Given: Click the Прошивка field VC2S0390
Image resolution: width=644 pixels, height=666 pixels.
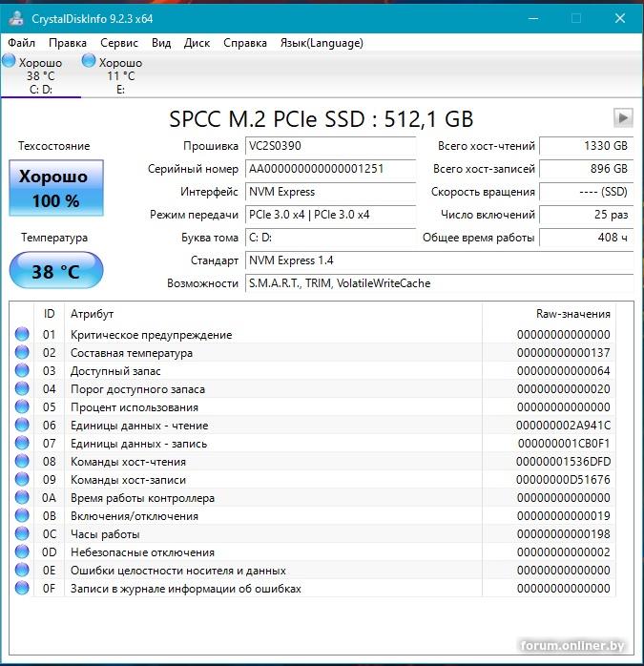Looking at the screenshot, I should (x=330, y=146).
